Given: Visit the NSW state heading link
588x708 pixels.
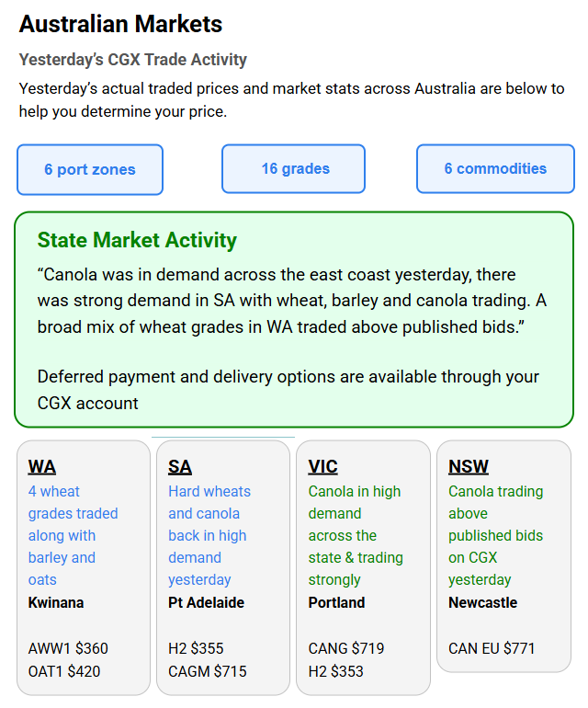Looking at the screenshot, I should point(469,466).
